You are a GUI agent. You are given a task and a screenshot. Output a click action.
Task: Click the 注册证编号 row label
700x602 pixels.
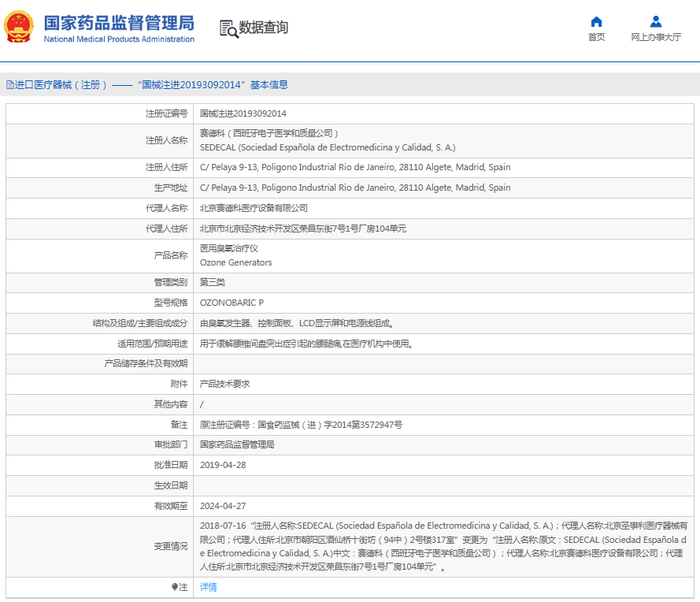pyautogui.click(x=166, y=113)
